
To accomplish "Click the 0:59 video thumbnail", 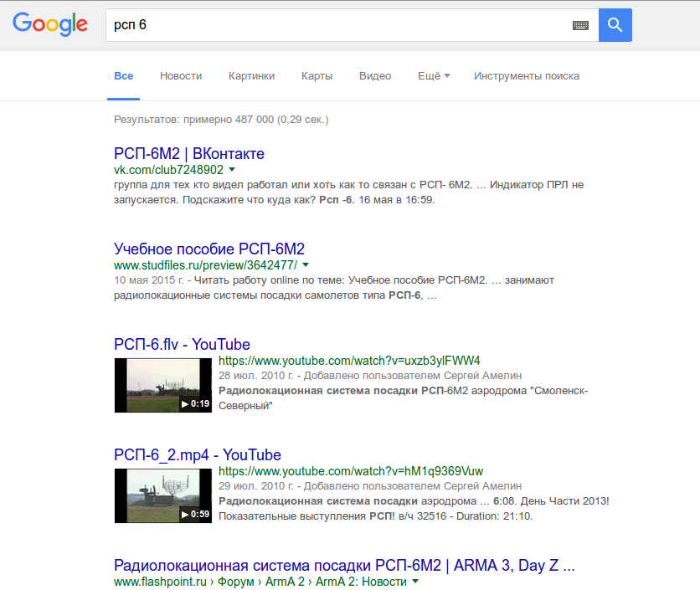I will coord(163,495).
